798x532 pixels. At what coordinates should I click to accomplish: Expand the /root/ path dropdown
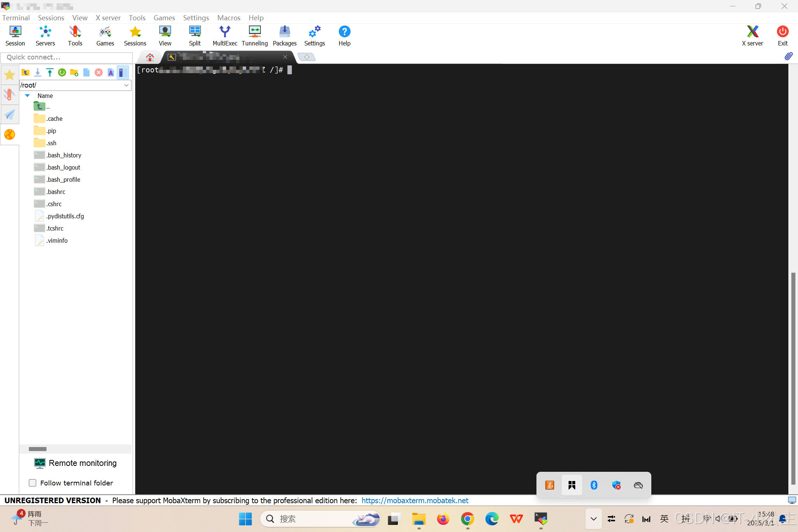coord(126,85)
